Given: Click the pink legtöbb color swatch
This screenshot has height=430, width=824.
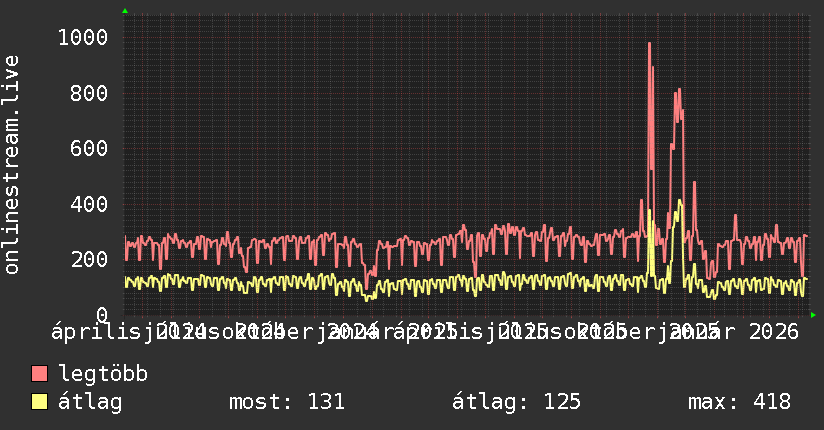Looking at the screenshot, I should click(39, 373).
